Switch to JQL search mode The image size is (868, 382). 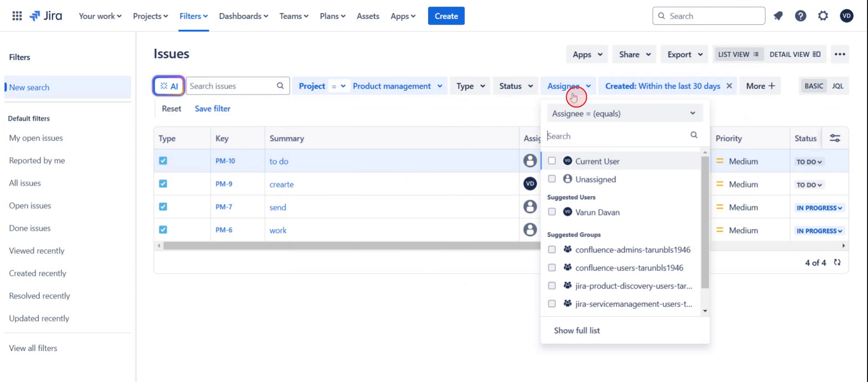pyautogui.click(x=837, y=86)
